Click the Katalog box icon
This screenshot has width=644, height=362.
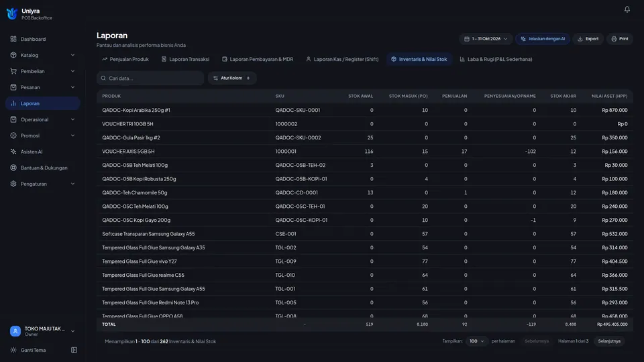pyautogui.click(x=13, y=55)
